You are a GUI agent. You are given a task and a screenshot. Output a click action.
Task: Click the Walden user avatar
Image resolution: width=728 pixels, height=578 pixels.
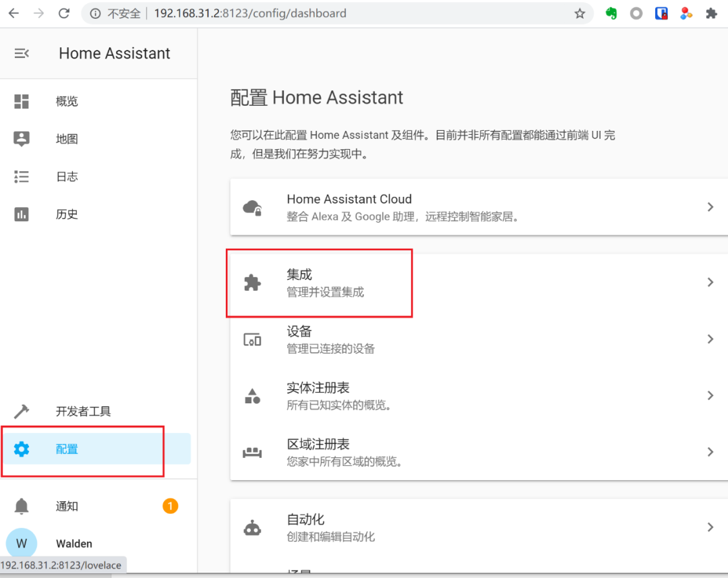22,543
